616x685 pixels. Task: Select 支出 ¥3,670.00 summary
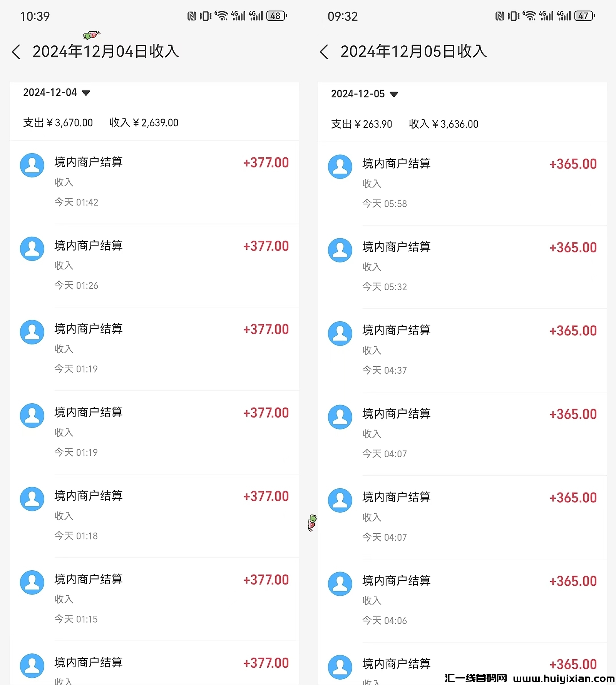point(58,123)
